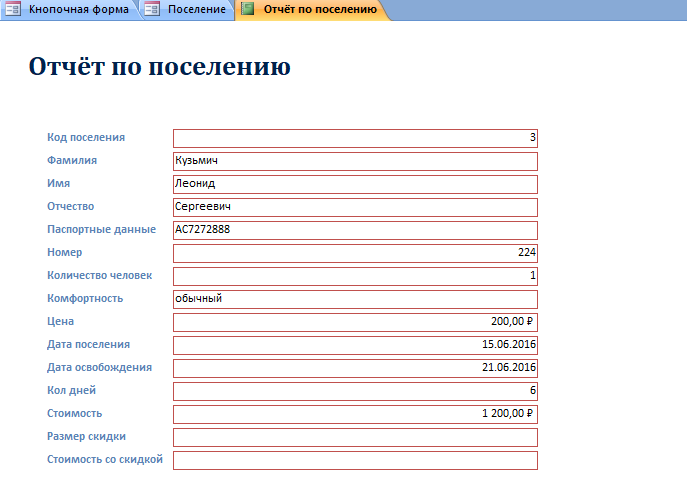Image resolution: width=687 pixels, height=487 pixels.
Task: Click the Цена label
Action: click(60, 321)
